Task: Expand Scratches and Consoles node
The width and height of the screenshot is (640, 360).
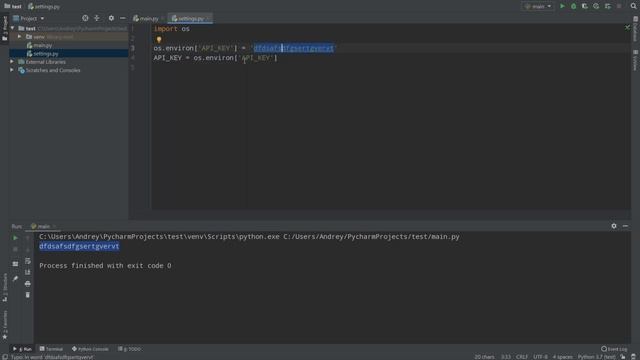Action: pos(12,70)
